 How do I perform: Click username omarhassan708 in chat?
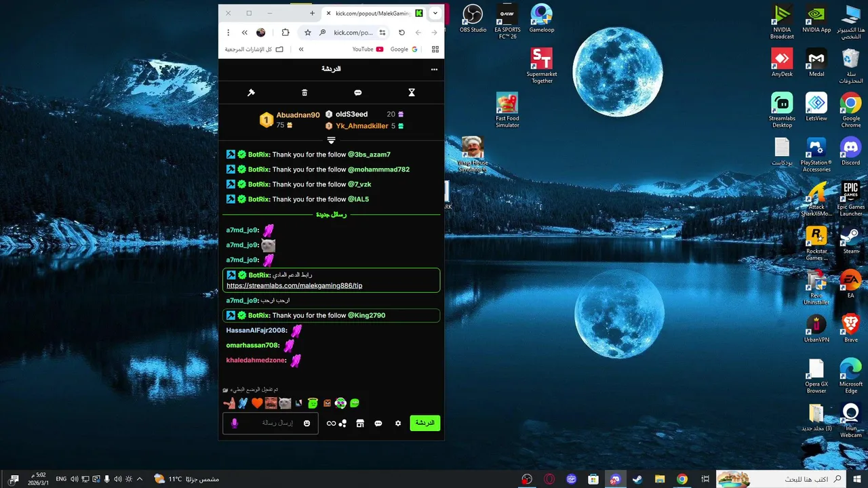(252, 345)
